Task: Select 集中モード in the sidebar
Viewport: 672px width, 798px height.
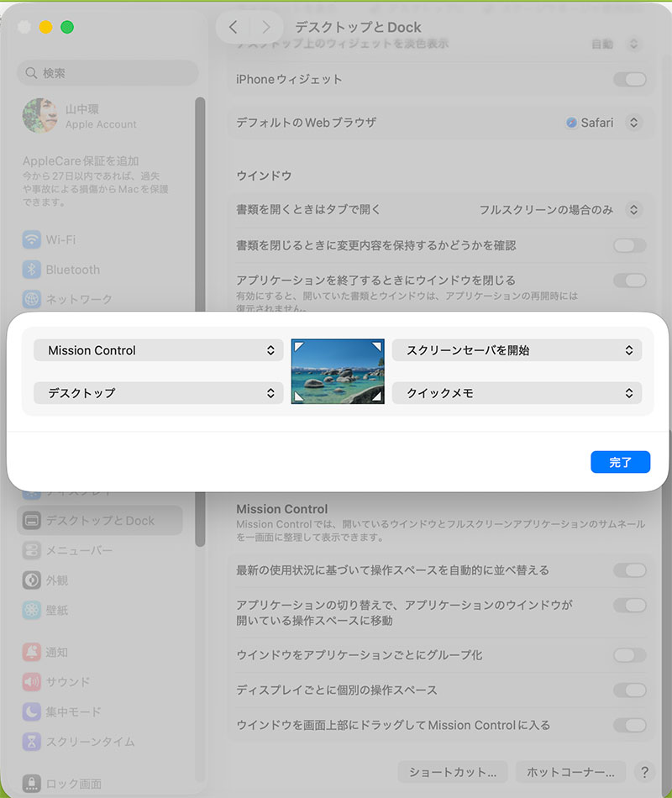Action: point(73,711)
